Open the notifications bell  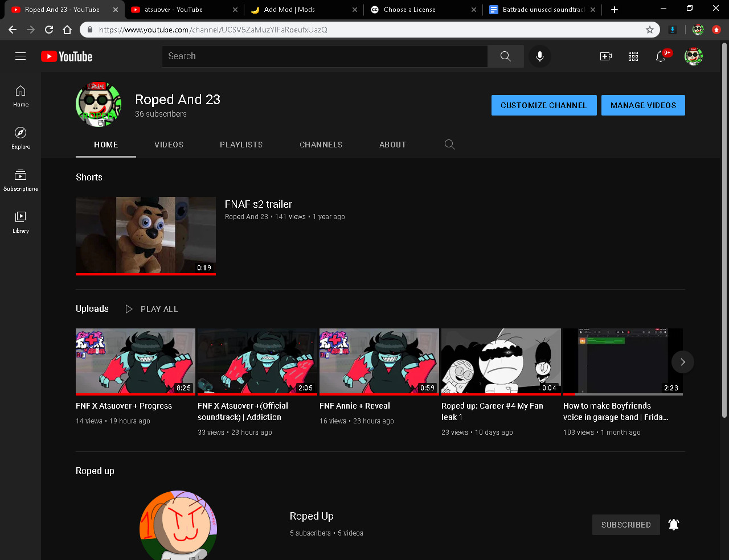tap(661, 56)
